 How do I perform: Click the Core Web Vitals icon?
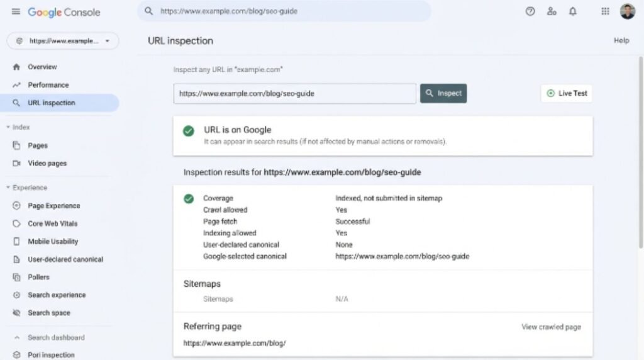coord(16,223)
